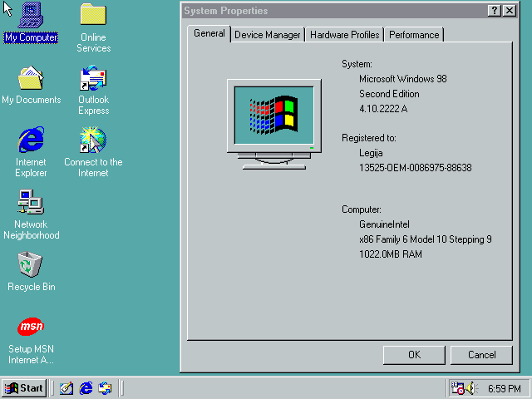Click the text 'Microsoft Windows 98'

tap(403, 79)
